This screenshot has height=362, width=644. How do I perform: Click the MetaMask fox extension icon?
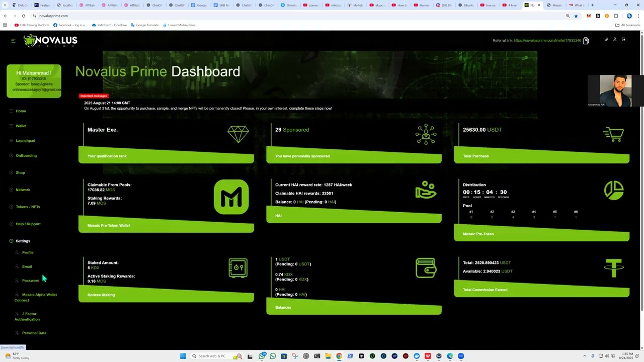pyautogui.click(x=589, y=16)
